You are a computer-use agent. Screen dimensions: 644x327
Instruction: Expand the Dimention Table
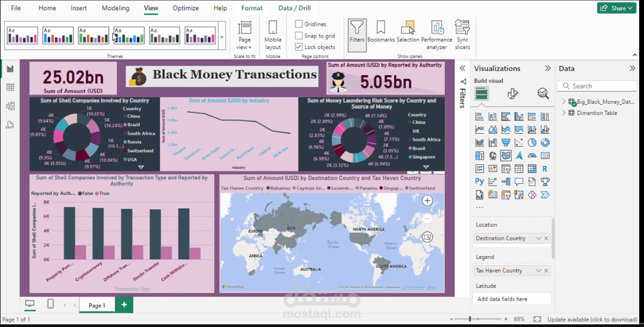coord(564,113)
